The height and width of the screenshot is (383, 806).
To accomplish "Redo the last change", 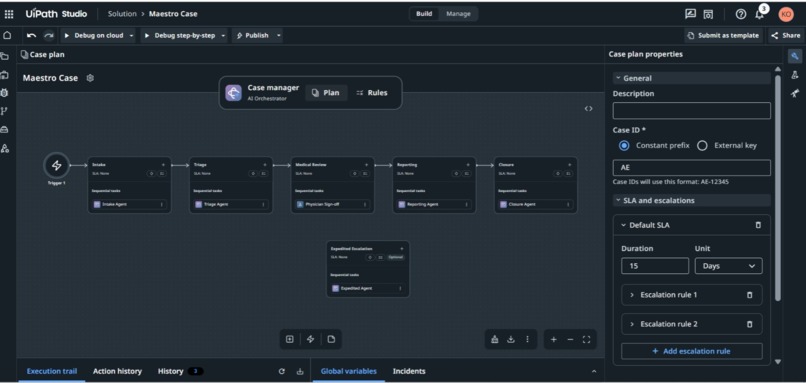I will click(48, 35).
